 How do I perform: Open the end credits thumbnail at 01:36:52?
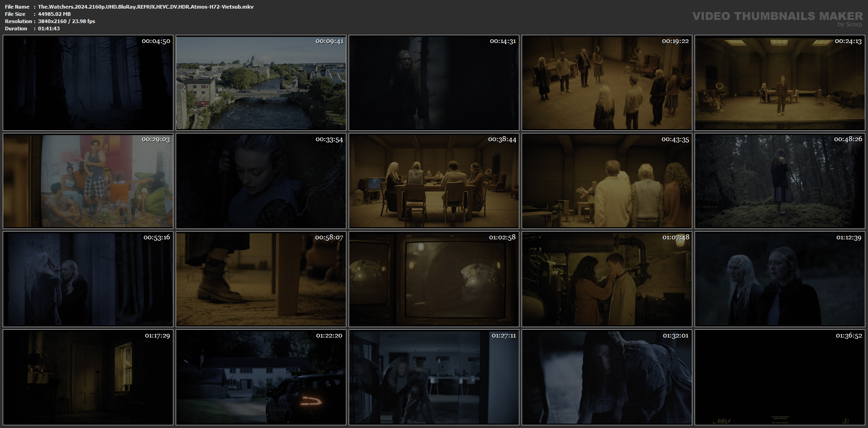(780, 377)
